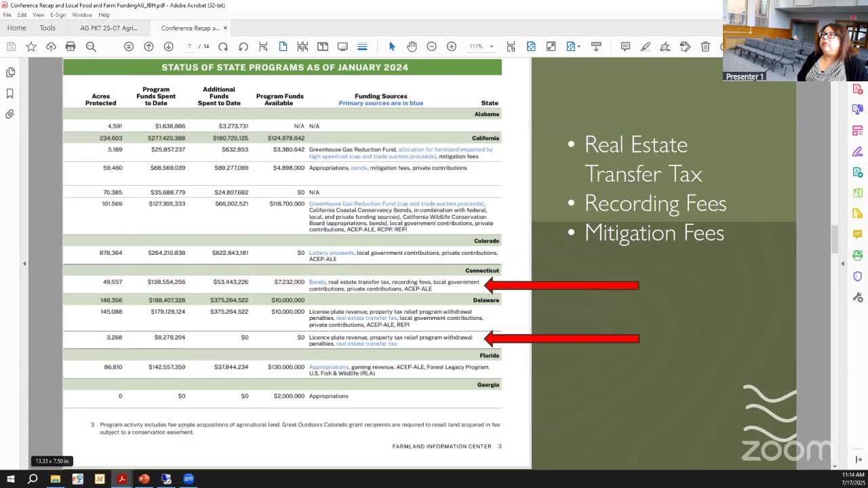Viewport: 868px width, 488px height.
Task: Open the E-Sign menu
Action: pos(58,15)
